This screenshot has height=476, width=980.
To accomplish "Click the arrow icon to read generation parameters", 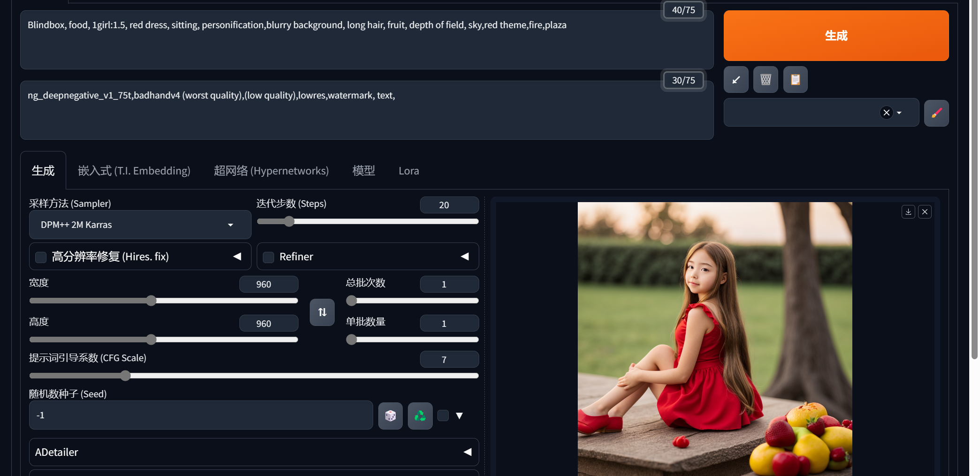I will [x=736, y=80].
